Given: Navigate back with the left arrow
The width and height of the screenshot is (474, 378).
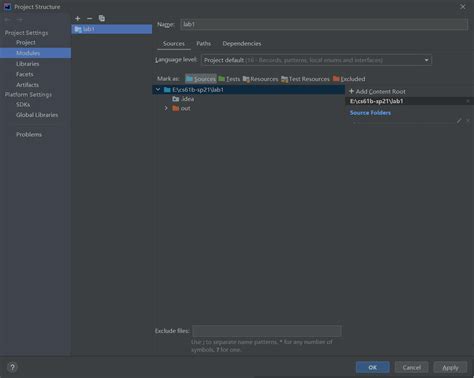Looking at the screenshot, I should pos(8,20).
